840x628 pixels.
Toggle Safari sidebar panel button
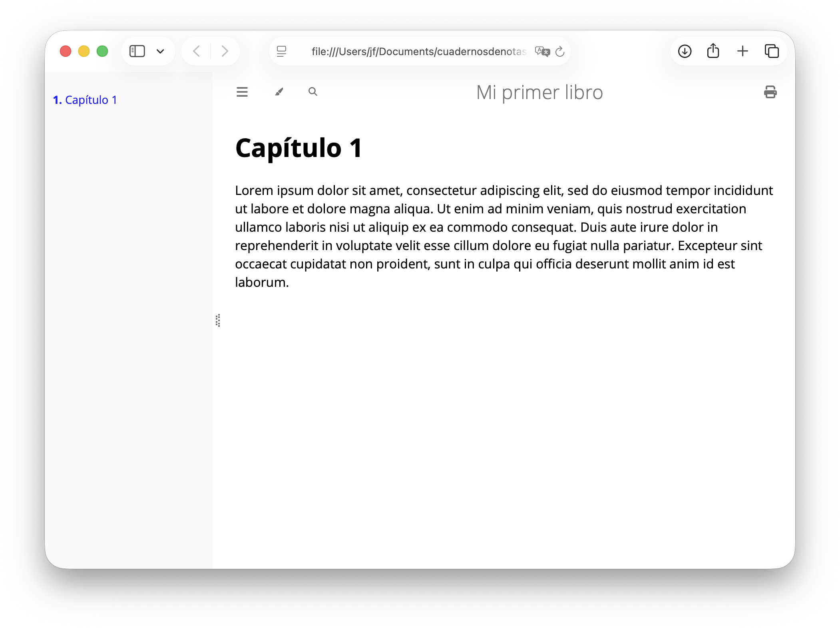pos(137,51)
